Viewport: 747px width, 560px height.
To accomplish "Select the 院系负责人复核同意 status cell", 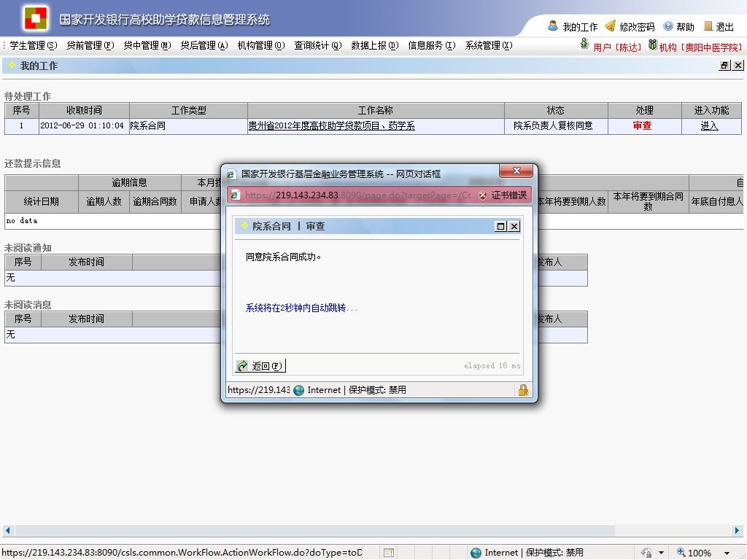I will coord(556,125).
